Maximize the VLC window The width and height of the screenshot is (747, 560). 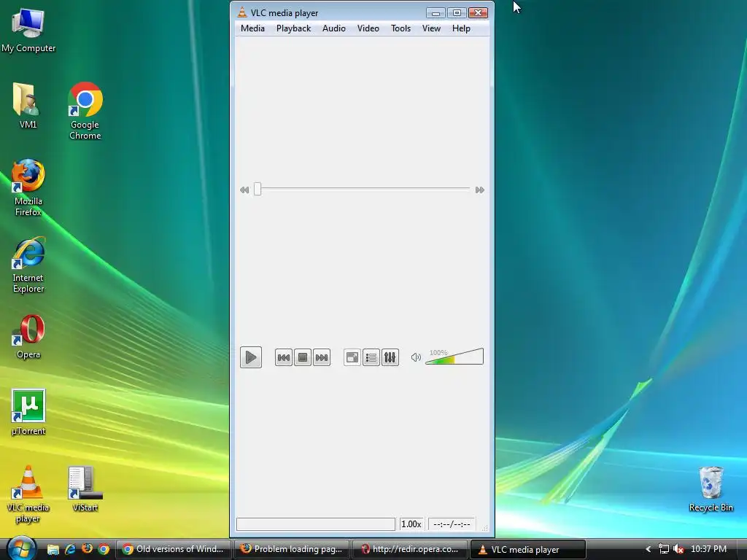[x=457, y=13]
